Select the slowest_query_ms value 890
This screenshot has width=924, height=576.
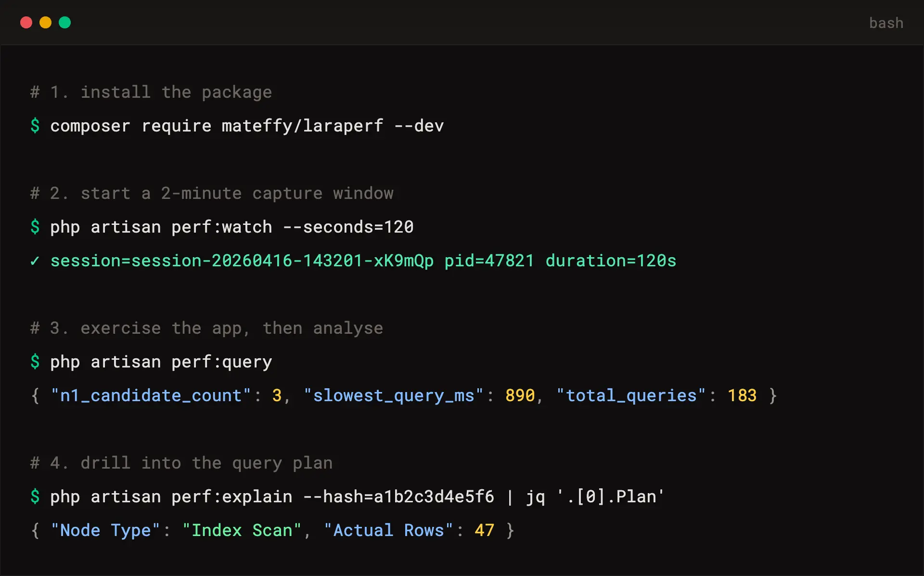pyautogui.click(x=520, y=395)
